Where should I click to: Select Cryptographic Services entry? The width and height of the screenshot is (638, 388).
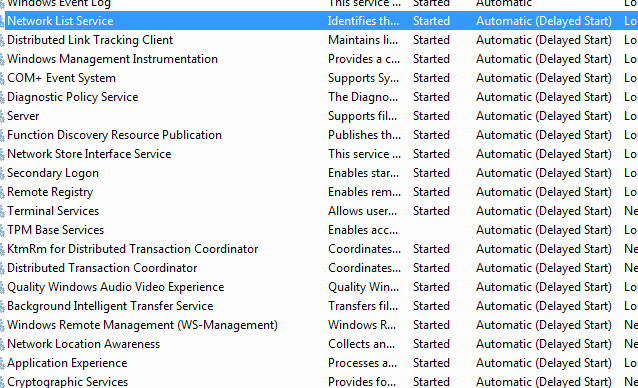pos(68,382)
